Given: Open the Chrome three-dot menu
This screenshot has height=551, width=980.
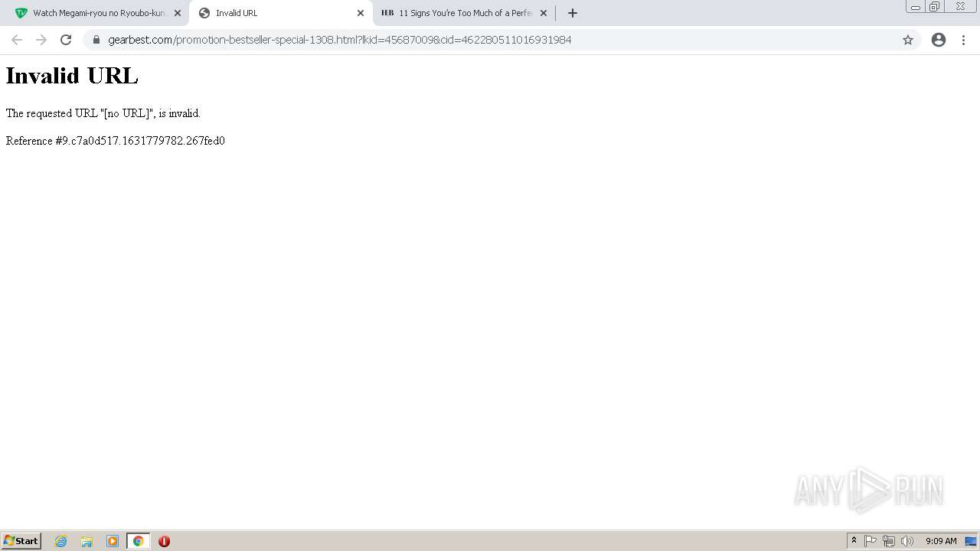Looking at the screenshot, I should point(963,40).
